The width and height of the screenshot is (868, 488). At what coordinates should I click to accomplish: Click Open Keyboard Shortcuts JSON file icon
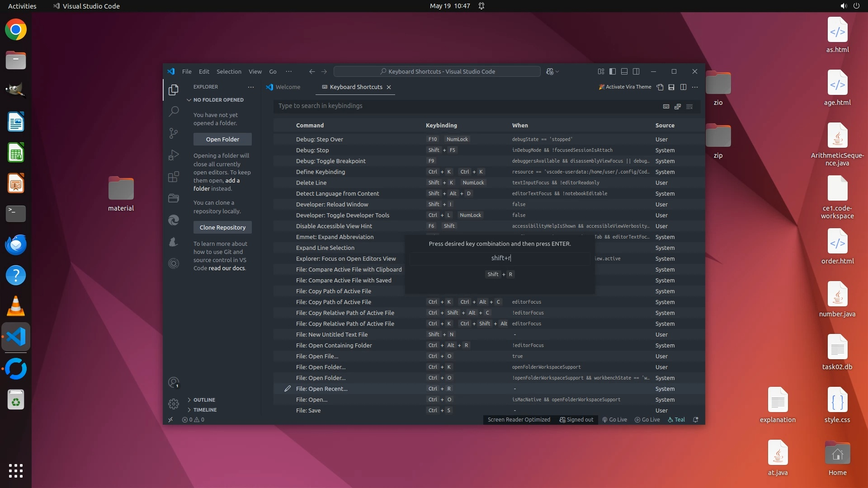(660, 87)
